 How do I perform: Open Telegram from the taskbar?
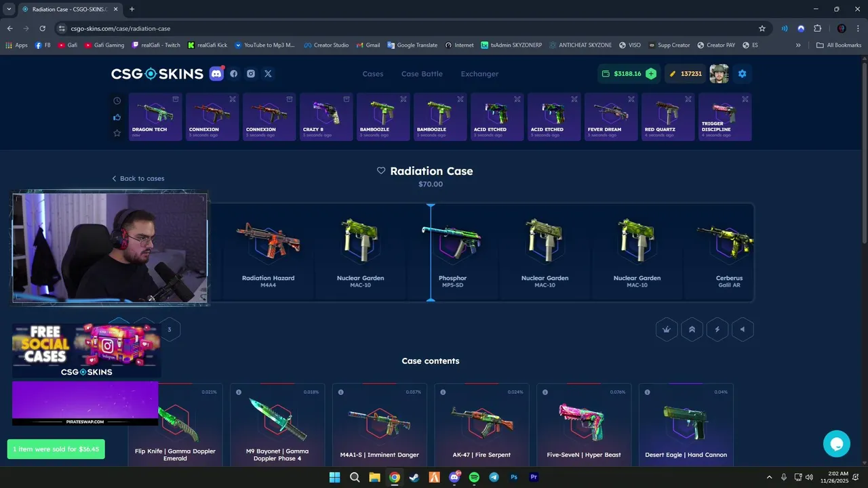pos(494,477)
